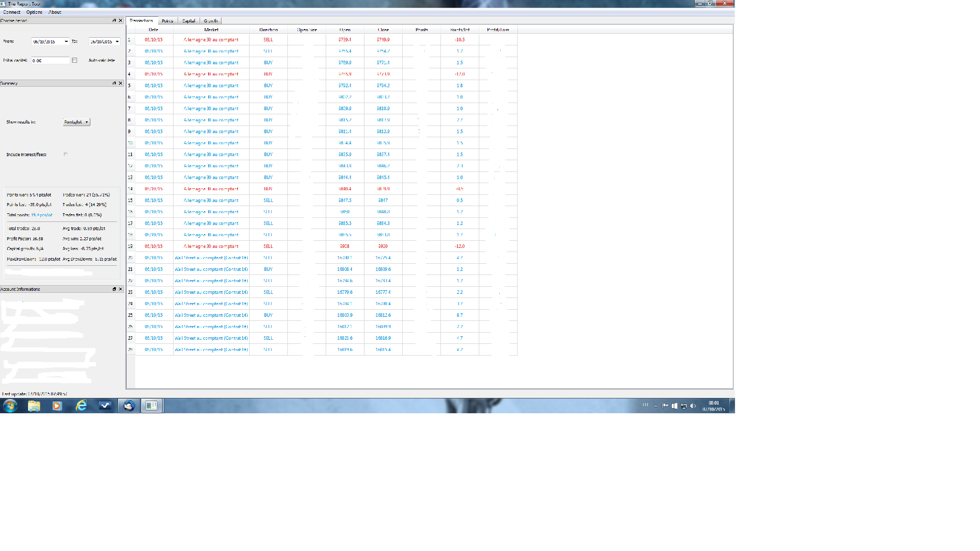Screen dimensions: 980x551
Task: Enable the Auto-calculate checkbox
Action: click(75, 60)
